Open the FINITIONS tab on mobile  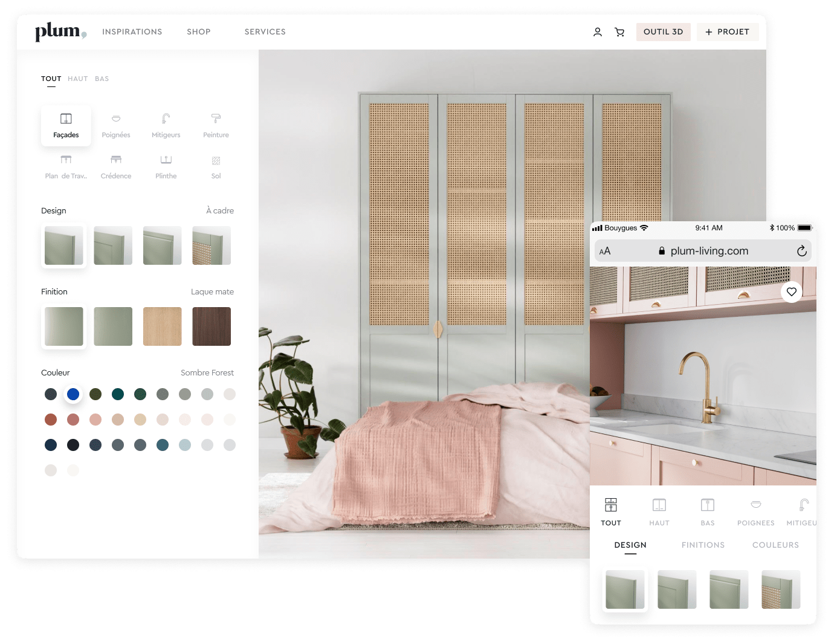pyautogui.click(x=703, y=545)
